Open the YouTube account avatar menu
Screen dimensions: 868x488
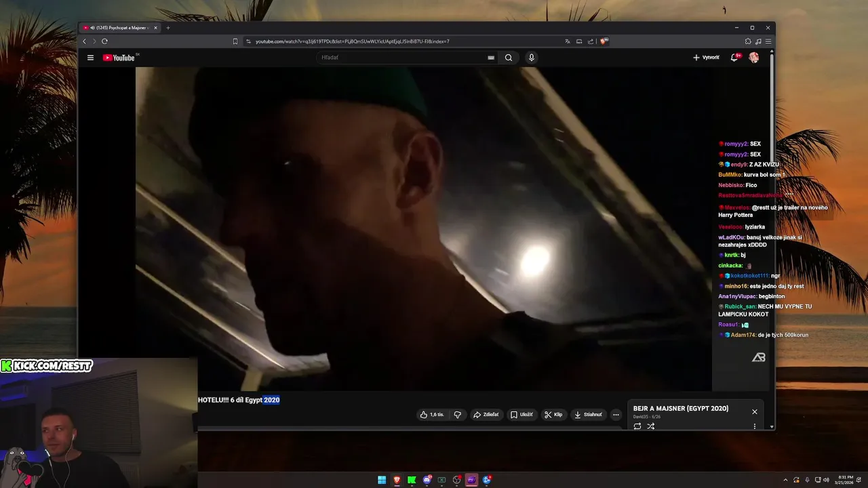pos(753,58)
